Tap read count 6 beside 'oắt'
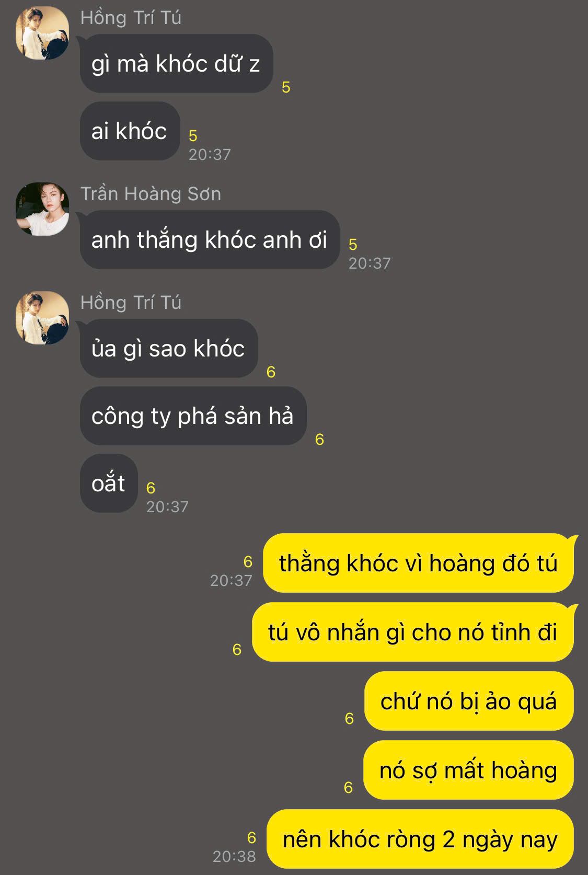588x875 pixels. 151,488
